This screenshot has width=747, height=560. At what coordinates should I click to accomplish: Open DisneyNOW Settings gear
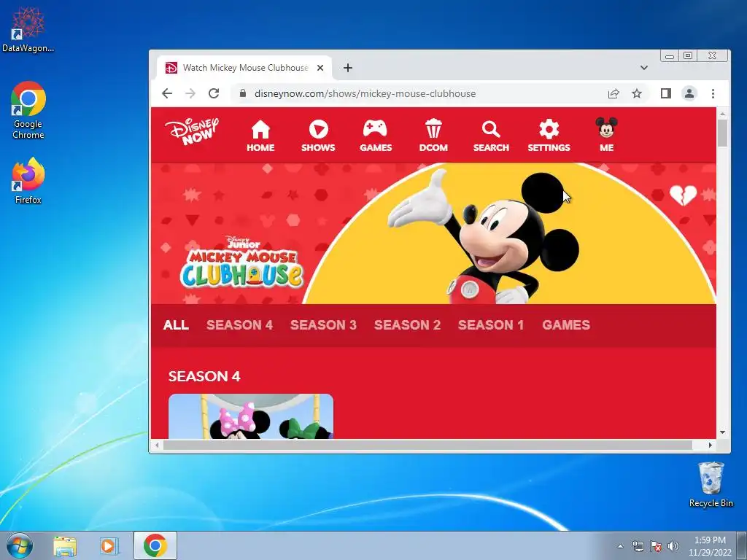pyautogui.click(x=549, y=136)
